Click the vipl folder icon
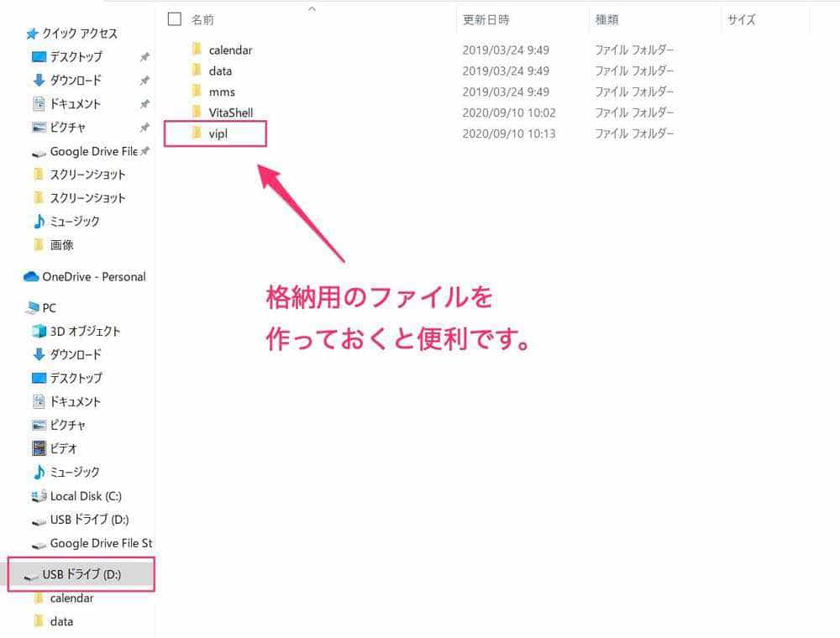 click(197, 133)
